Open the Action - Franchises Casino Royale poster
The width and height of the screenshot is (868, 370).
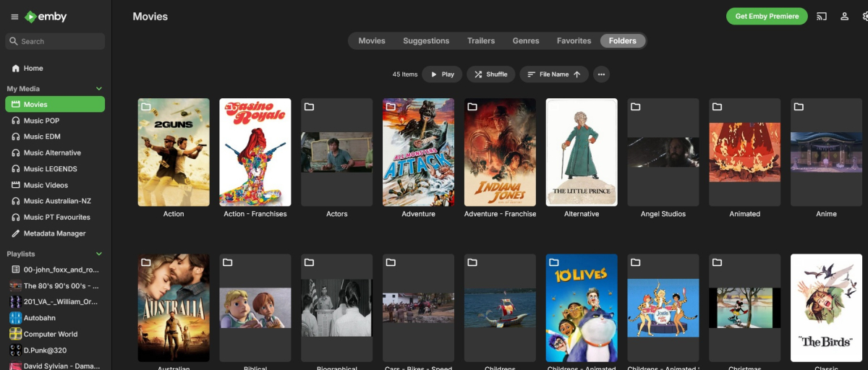(x=255, y=152)
